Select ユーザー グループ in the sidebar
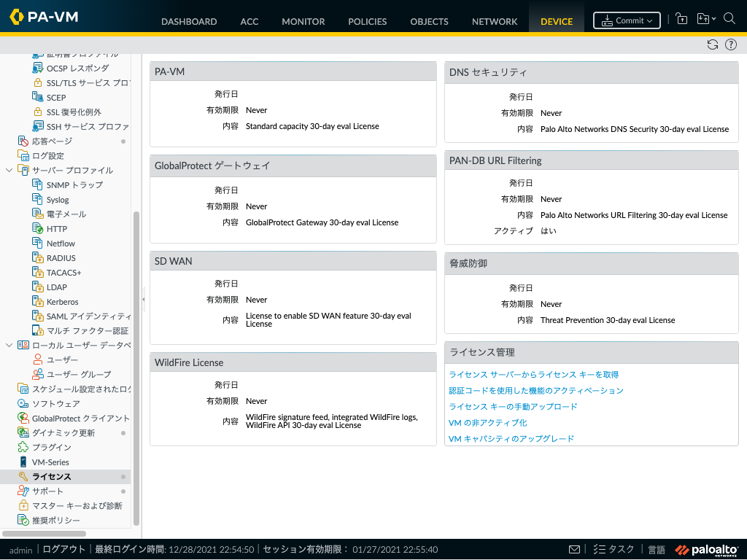747x560 pixels. pos(79,374)
